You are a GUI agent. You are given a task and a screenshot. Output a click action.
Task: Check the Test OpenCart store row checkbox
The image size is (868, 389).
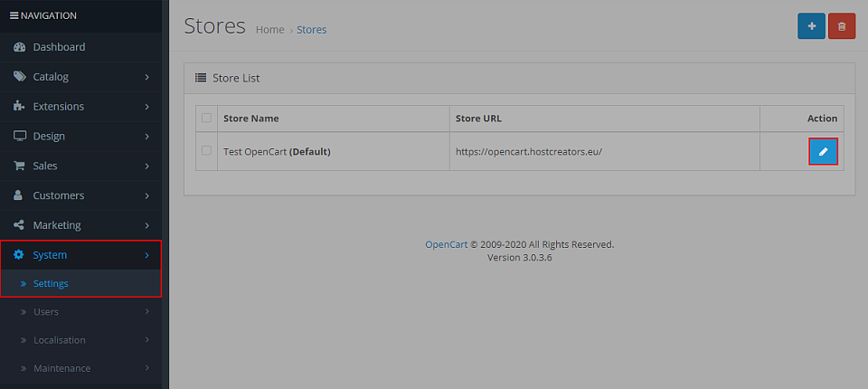(x=206, y=151)
